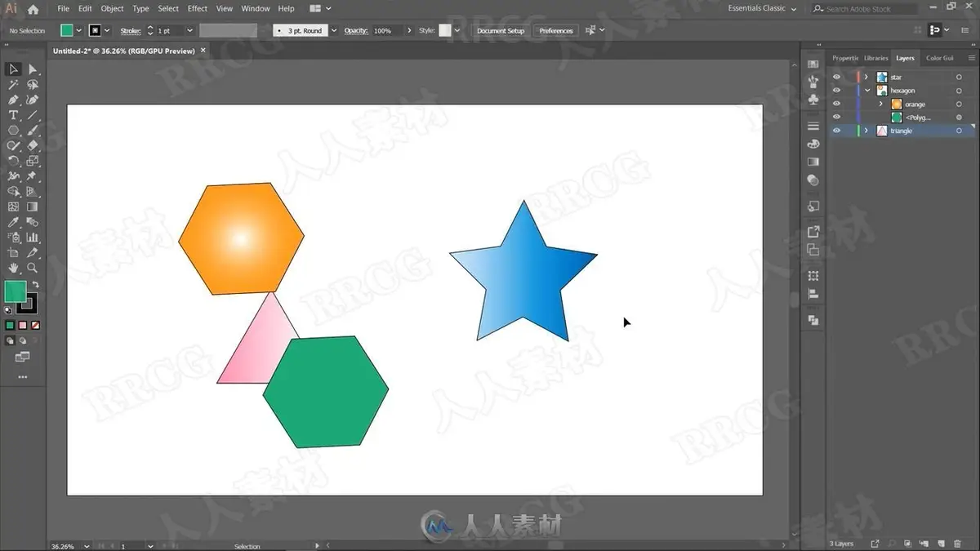Open the Symbols panel club icon
The image size is (980, 551).
pos(813,100)
